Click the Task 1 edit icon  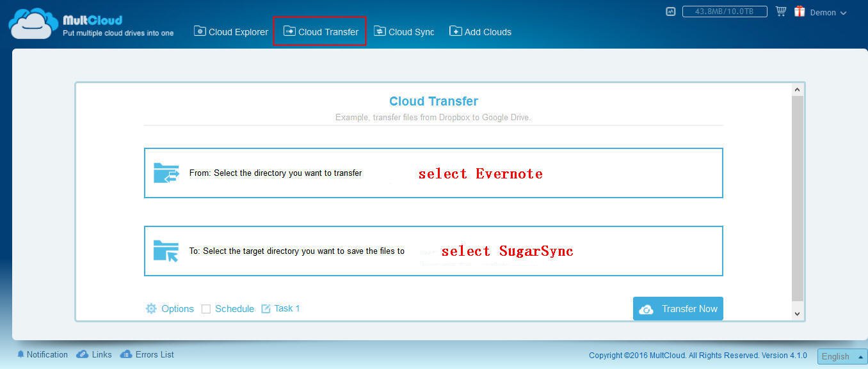click(266, 309)
